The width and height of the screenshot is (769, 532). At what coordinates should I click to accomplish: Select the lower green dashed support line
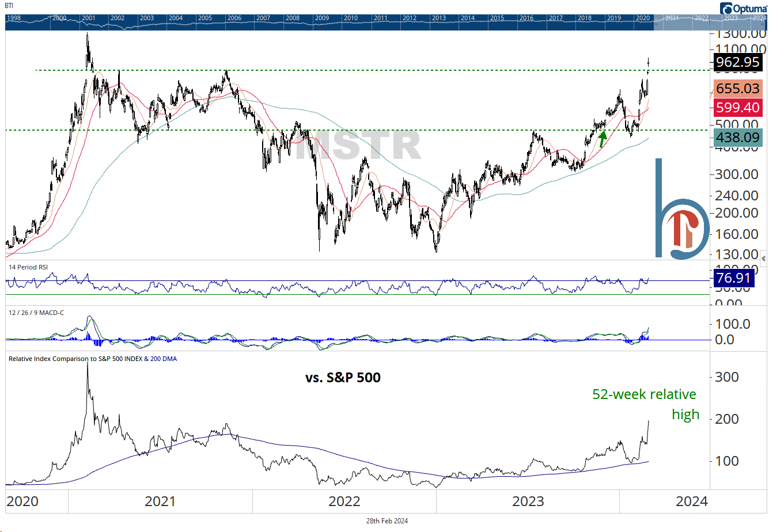(x=357, y=130)
